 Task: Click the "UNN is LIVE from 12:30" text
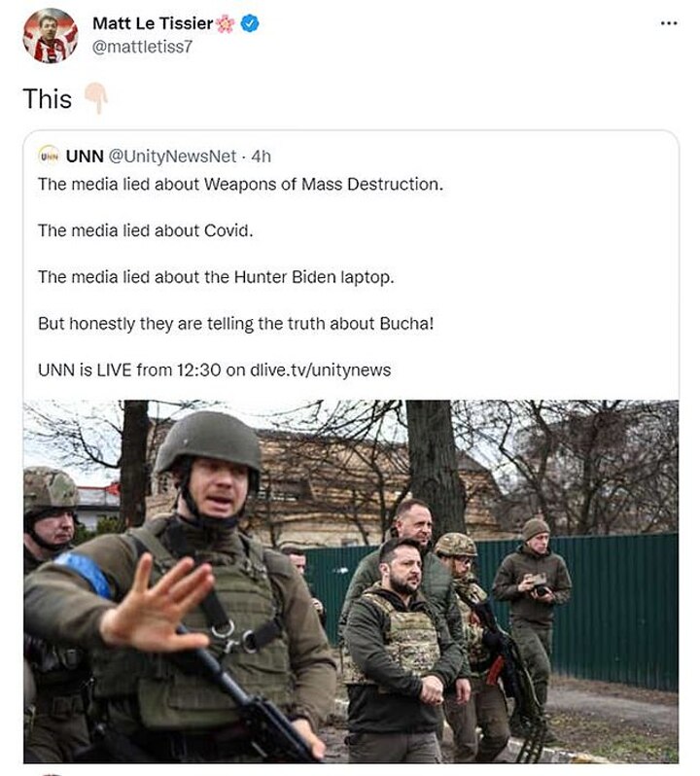(x=129, y=370)
